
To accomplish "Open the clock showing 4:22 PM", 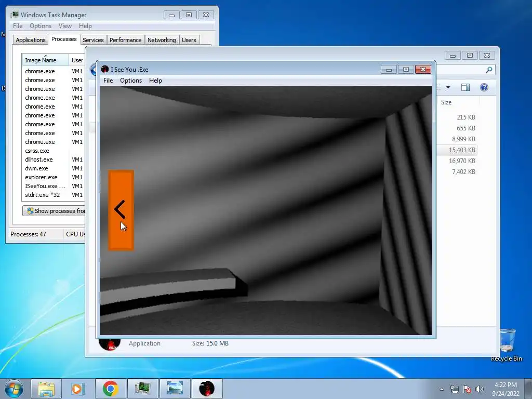I will 506,389.
